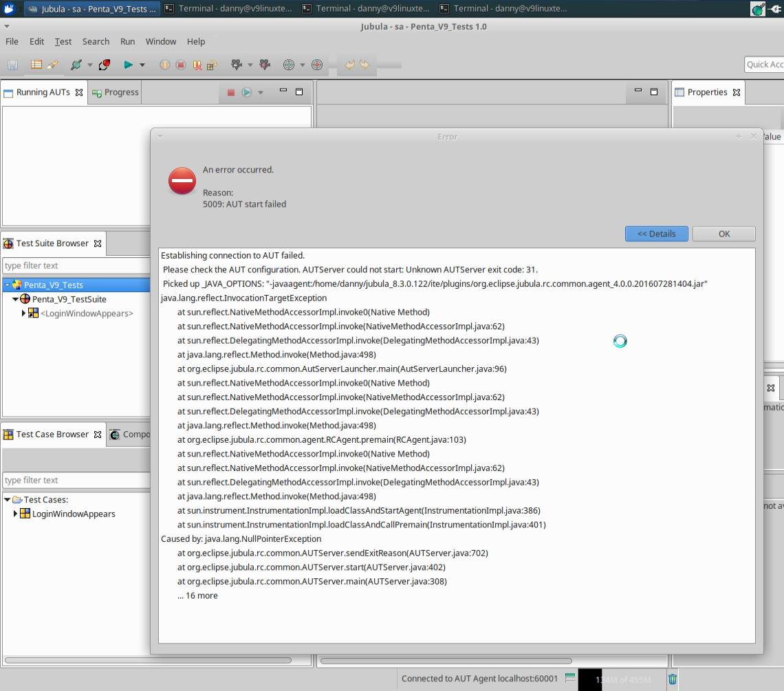Click OK to dismiss the error

click(724, 234)
